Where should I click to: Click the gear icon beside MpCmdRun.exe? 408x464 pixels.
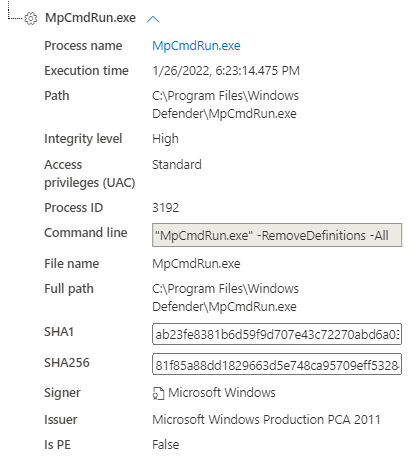click(x=31, y=18)
